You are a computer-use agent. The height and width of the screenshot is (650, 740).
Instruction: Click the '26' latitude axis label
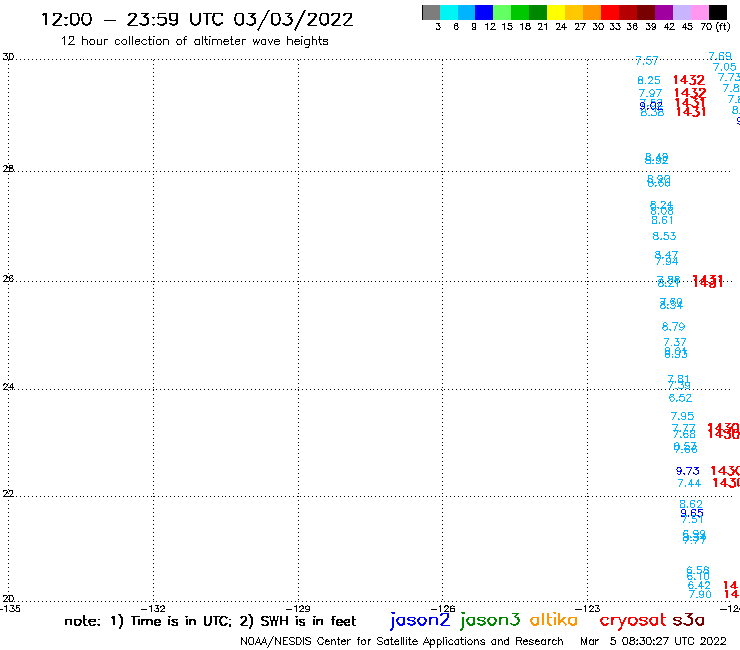pyautogui.click(x=8, y=279)
